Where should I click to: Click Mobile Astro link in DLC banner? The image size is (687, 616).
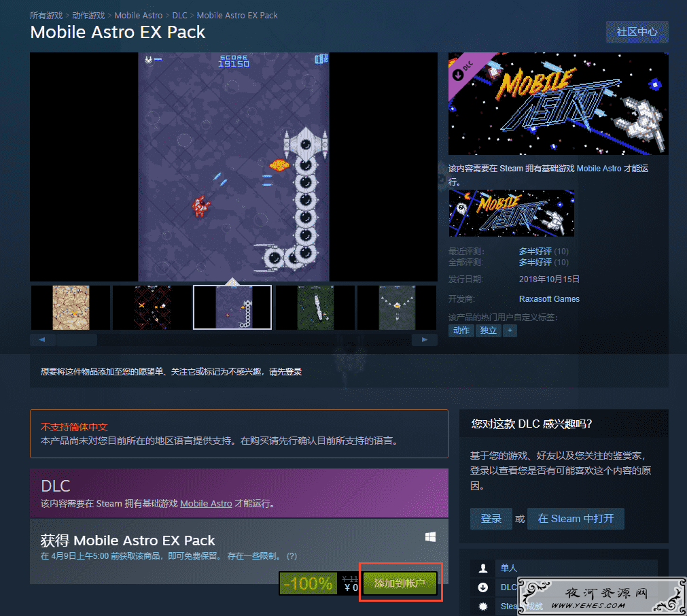point(206,504)
